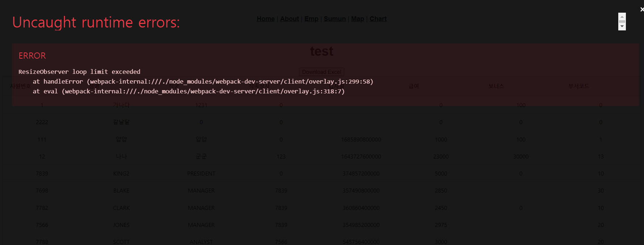Image resolution: width=644 pixels, height=245 pixels.
Task: Click the 'test' page heading
Action: point(321,51)
